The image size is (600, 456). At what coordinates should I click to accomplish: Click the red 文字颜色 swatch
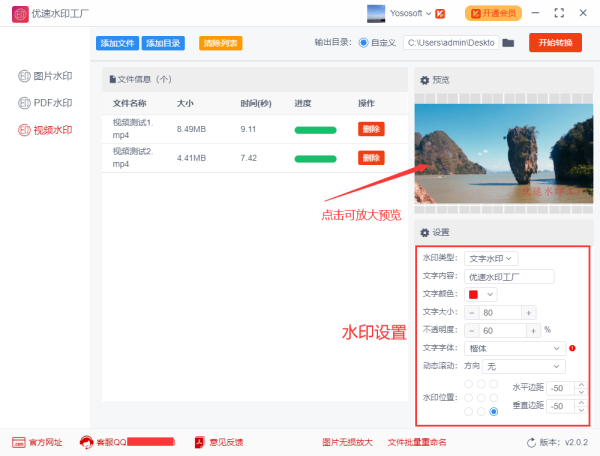(x=473, y=295)
